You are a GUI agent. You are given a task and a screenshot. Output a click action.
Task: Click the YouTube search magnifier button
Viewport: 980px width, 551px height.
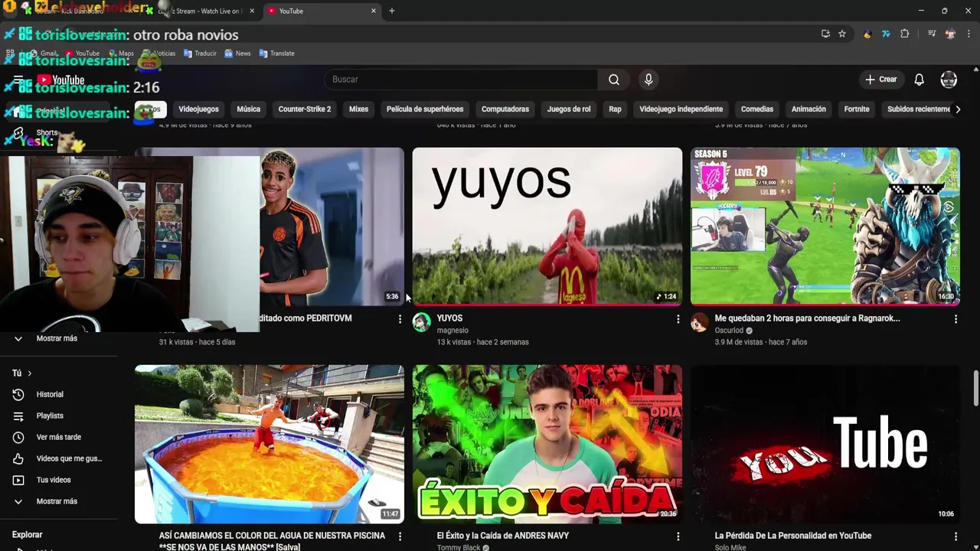pos(614,80)
